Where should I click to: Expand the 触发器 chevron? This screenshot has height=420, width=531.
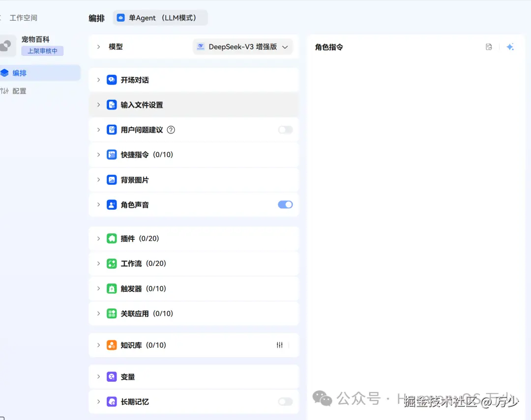[x=98, y=289]
